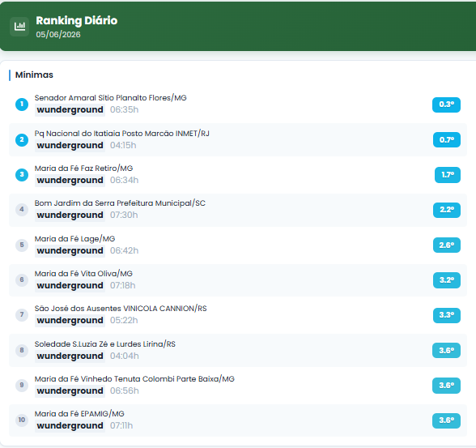Click the rank 1 circle badge
The image size is (476, 448).
[22, 105]
